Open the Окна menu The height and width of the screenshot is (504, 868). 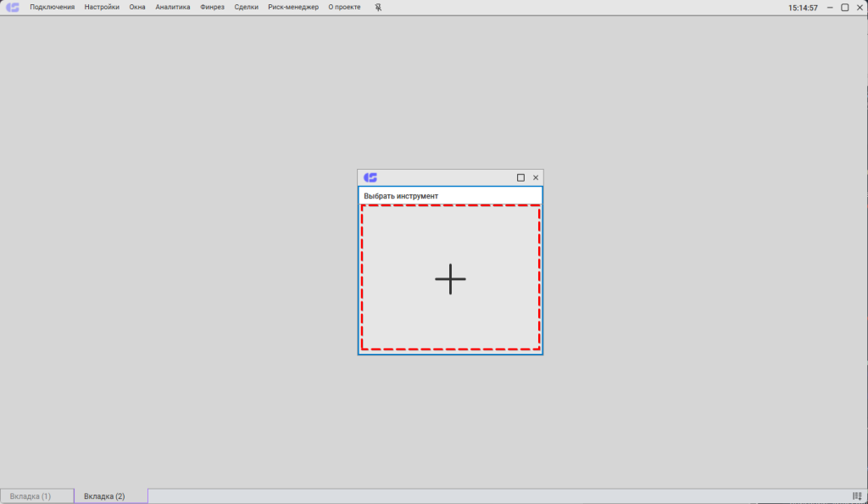[137, 7]
